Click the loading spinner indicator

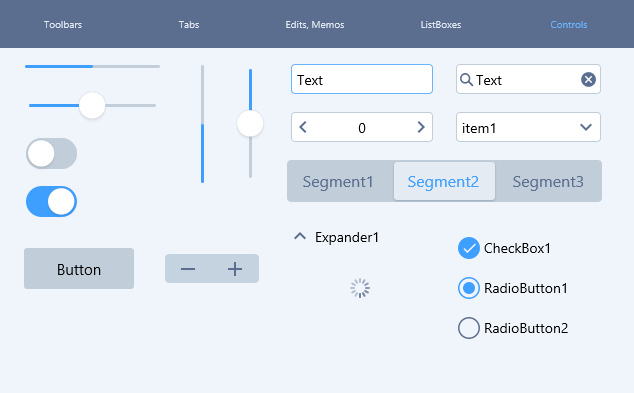[360, 288]
